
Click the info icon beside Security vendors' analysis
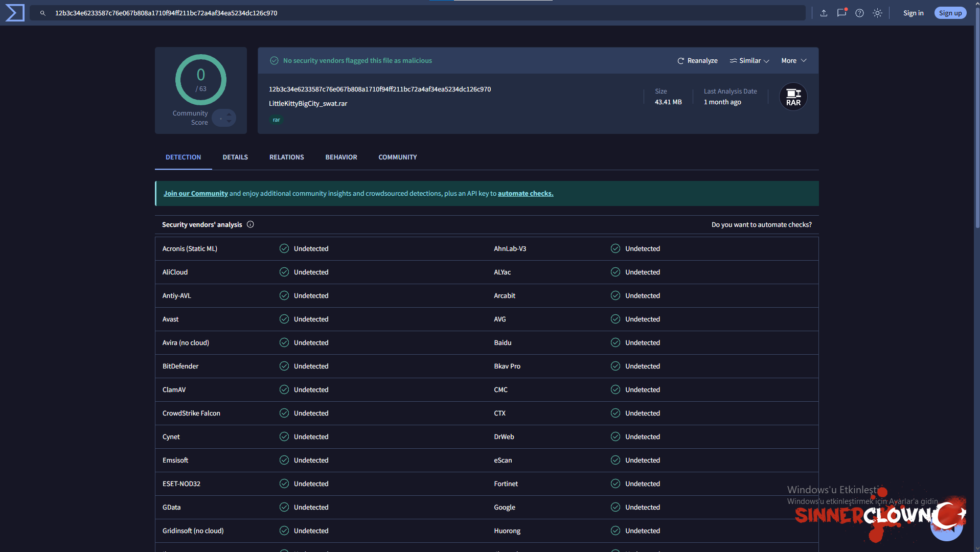(x=250, y=224)
